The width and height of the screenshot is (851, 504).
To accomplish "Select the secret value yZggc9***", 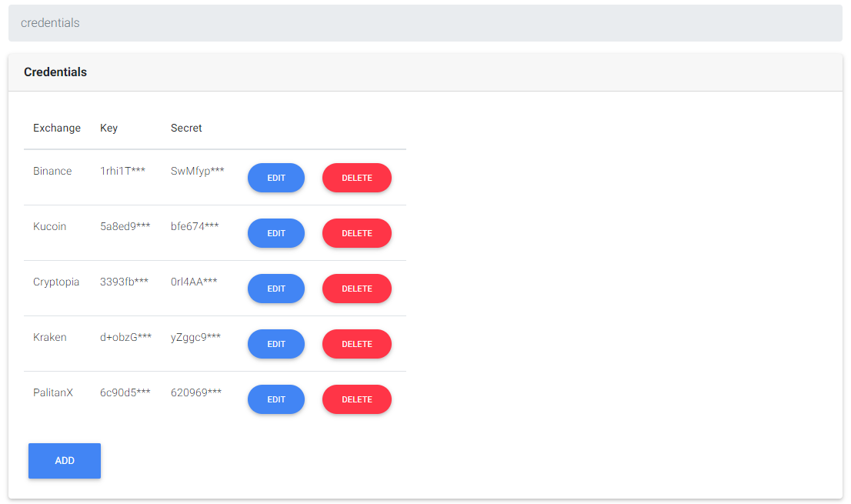I will pos(196,338).
